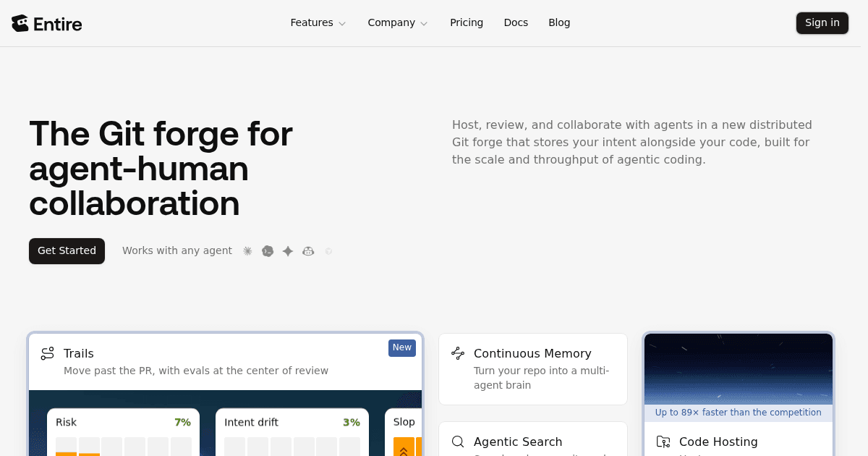Click the New badge on Trails
This screenshot has width=868, height=456.
tap(402, 348)
